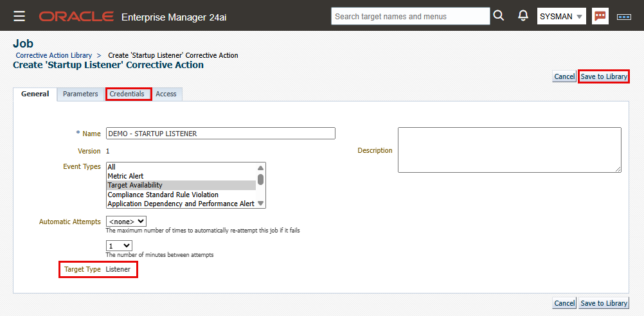Expand the SYSMAN user menu
This screenshot has height=316, width=644.
click(x=561, y=16)
